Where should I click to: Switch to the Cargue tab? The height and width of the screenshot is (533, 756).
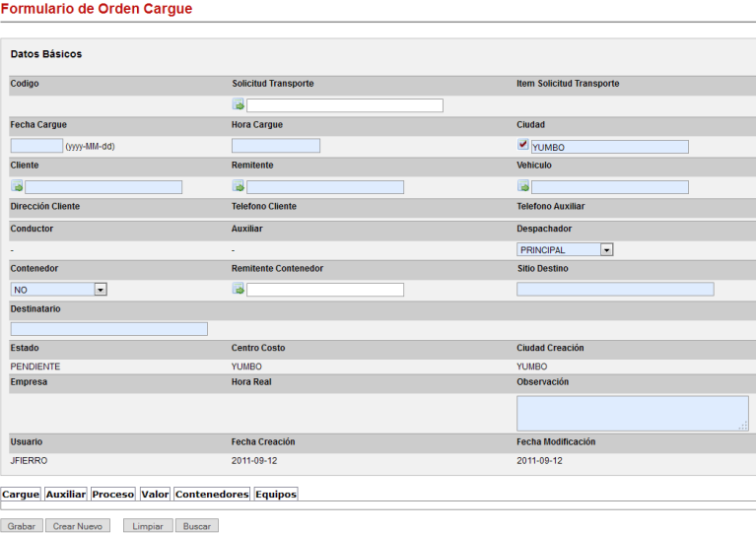[x=21, y=495]
